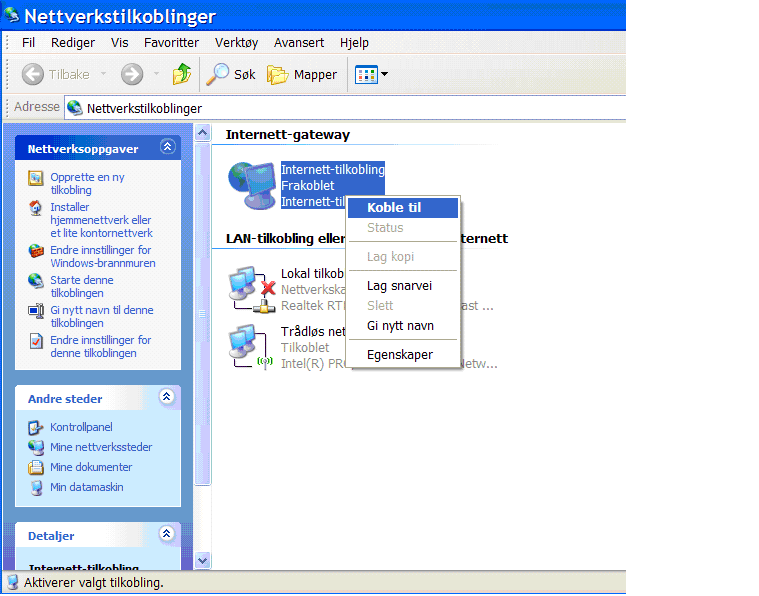Choose Egenskaper in context menu

point(403,355)
